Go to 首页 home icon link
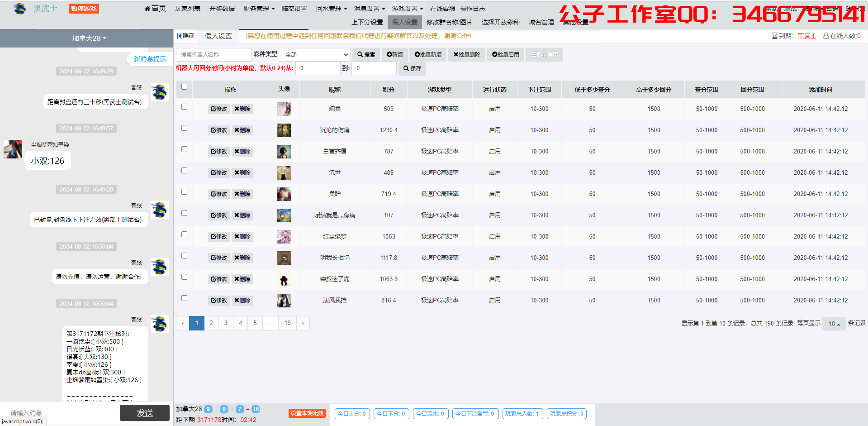 [x=155, y=9]
